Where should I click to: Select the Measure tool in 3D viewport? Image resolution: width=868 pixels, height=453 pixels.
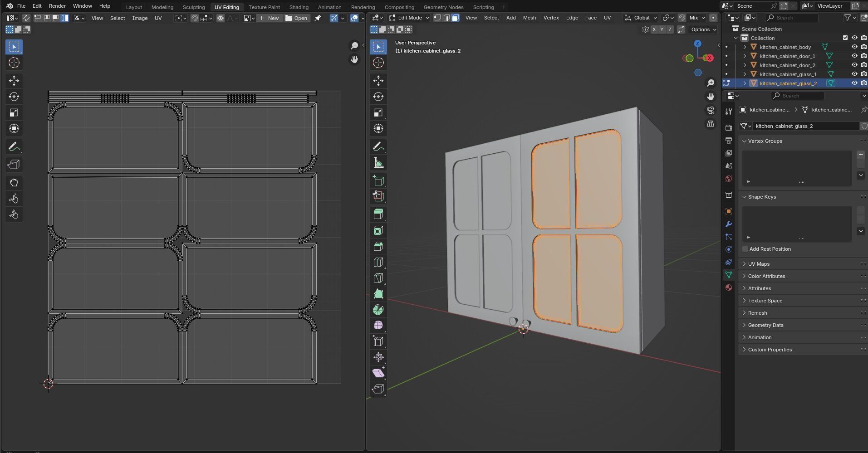(x=378, y=163)
